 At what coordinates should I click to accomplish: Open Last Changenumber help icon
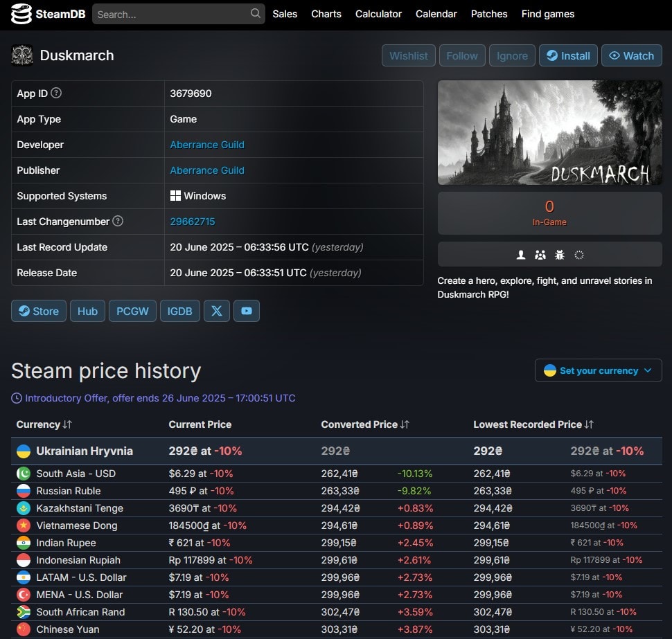(118, 221)
